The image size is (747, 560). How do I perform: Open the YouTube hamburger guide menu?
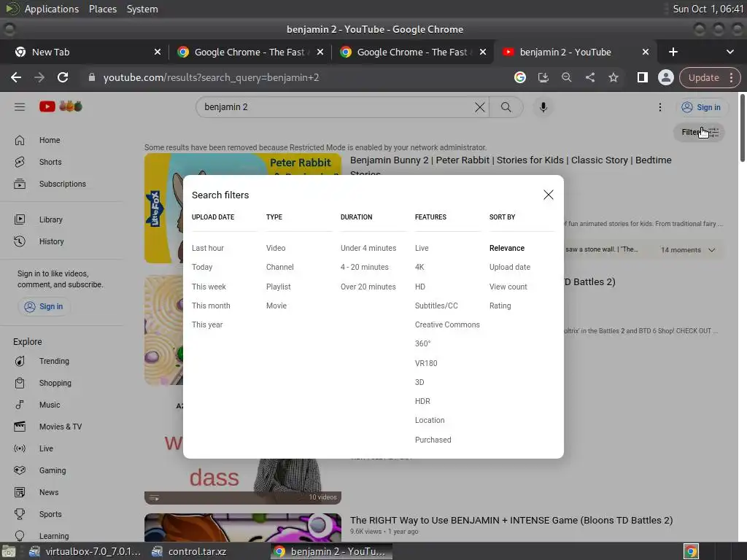[x=20, y=106]
